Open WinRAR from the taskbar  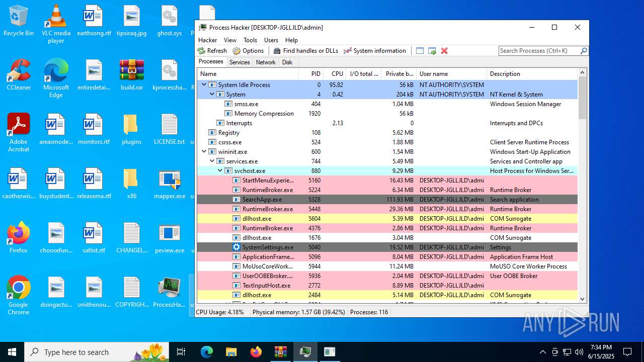280,352
